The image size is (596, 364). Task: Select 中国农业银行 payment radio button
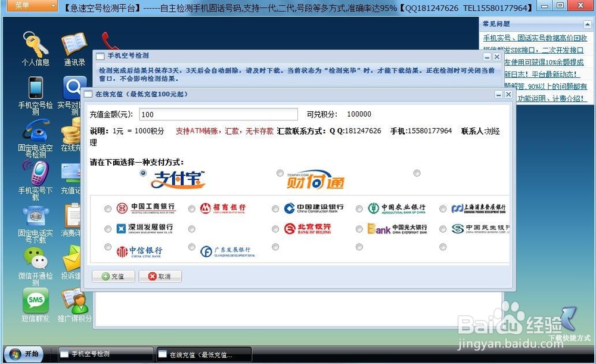click(x=359, y=209)
